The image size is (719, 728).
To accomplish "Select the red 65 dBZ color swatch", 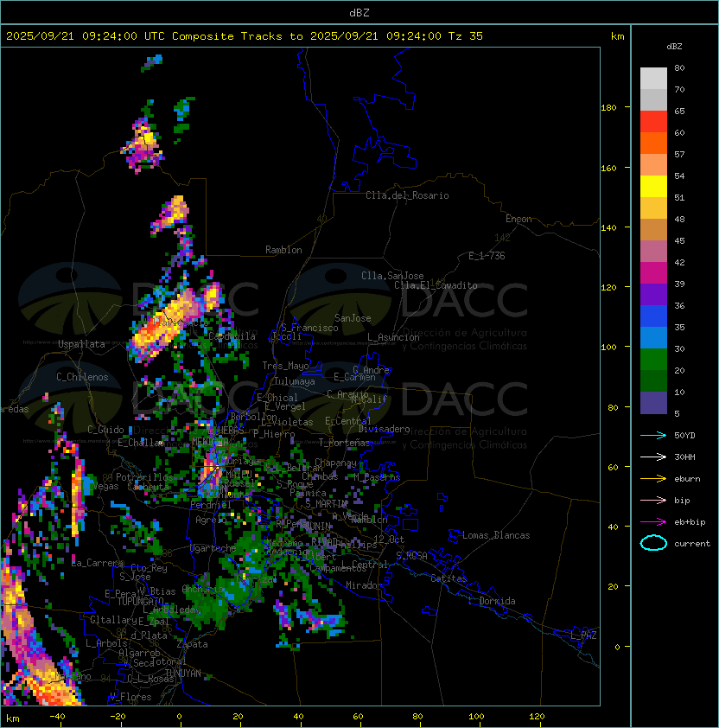I will (653, 122).
